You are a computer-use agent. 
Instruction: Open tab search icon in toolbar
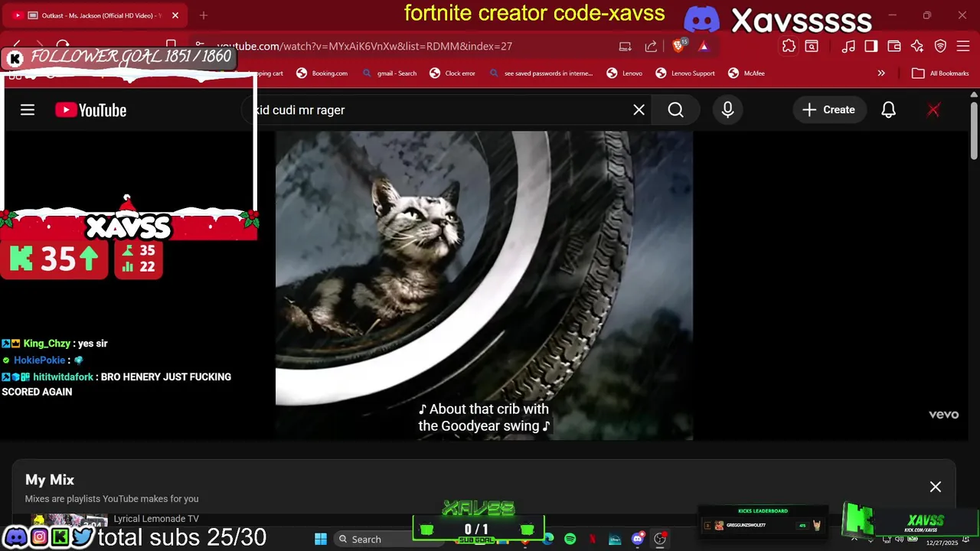tap(812, 47)
